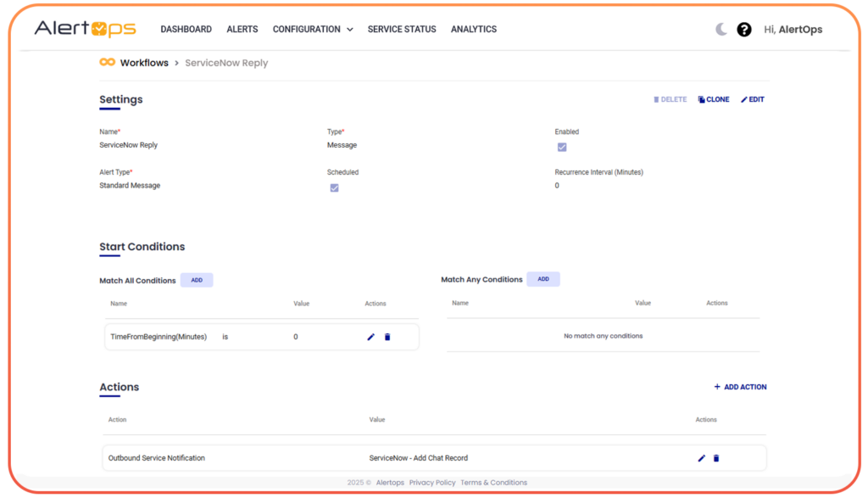Edit Outbound Service Notification action via pencil icon
Viewport: 868px width, 498px height.
pos(700,458)
